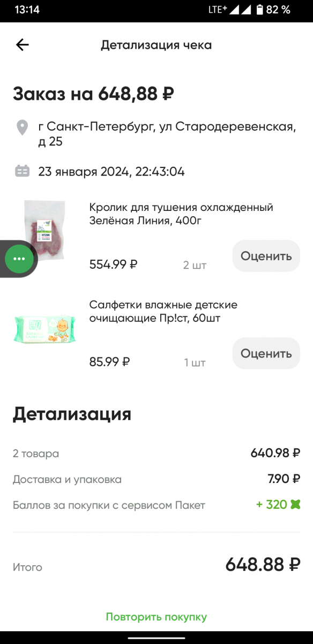Open the green floating ellipsis menu
The image size is (313, 644).
click(x=18, y=259)
